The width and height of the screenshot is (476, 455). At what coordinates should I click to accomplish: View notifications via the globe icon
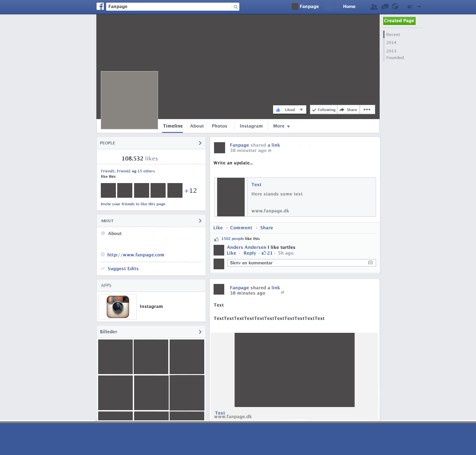click(x=395, y=7)
